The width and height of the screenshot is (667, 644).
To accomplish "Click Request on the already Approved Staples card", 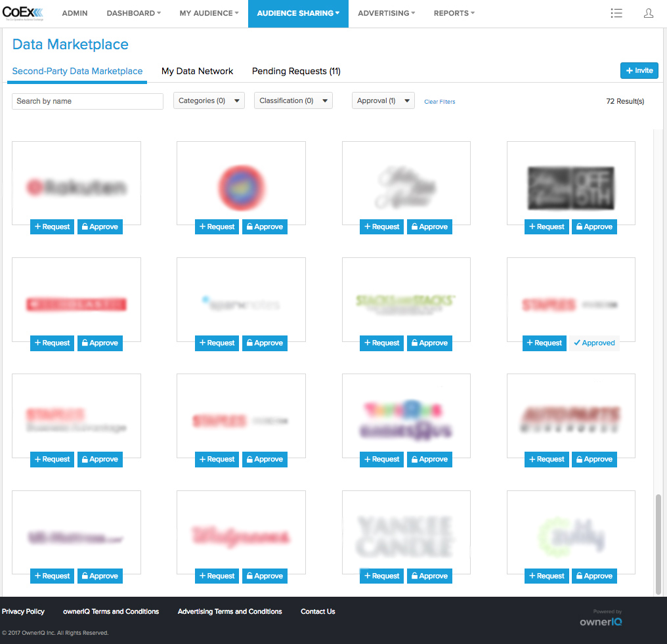I will click(544, 343).
